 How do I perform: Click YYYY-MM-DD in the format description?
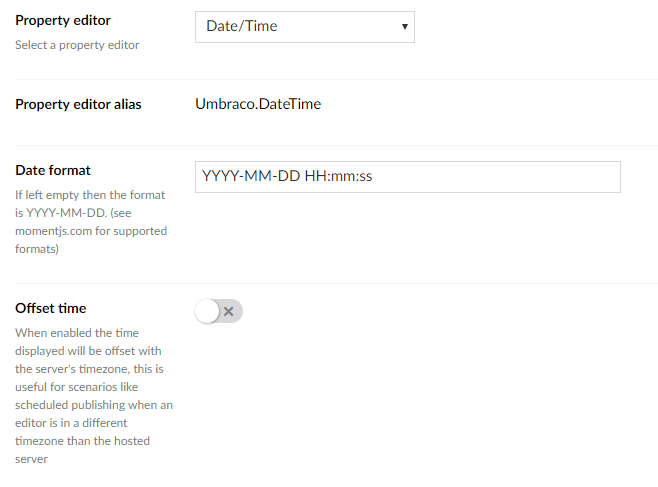(x=66, y=213)
